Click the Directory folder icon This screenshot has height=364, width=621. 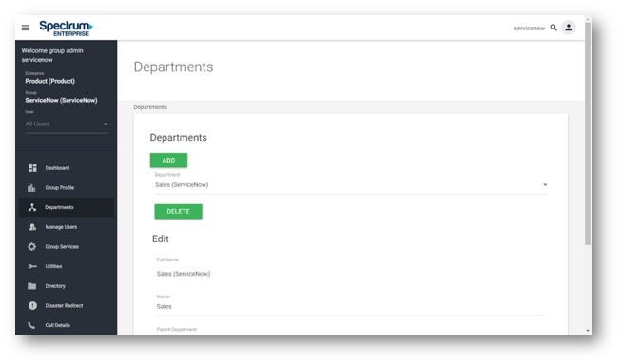[x=32, y=286]
